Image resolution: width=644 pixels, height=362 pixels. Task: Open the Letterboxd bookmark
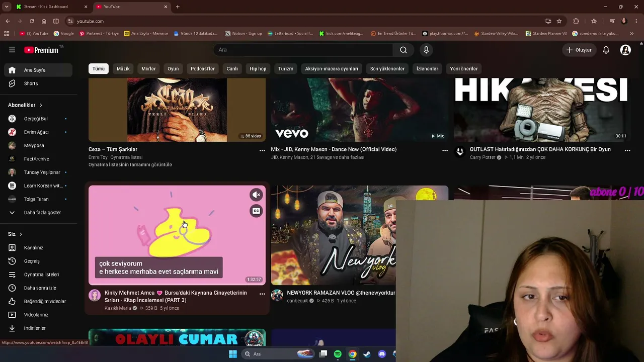(290, 34)
